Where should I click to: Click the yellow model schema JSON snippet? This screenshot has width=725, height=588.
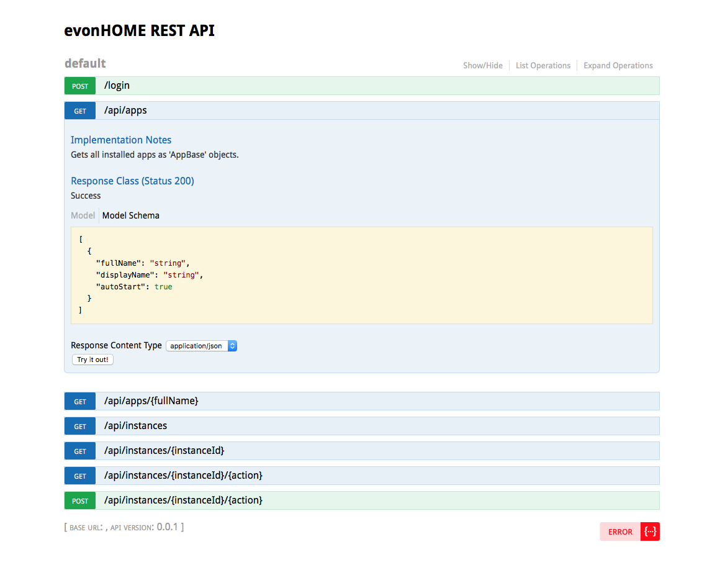[361, 275]
